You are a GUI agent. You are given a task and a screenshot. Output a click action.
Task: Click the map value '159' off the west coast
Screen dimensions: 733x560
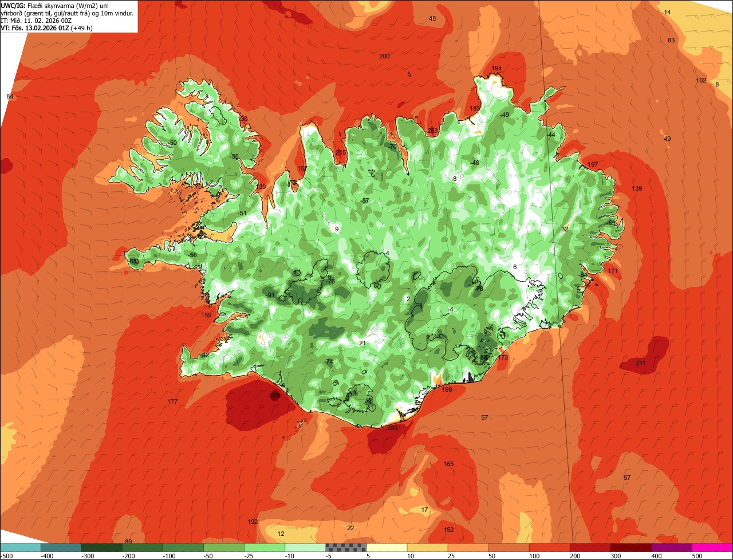coord(206,315)
